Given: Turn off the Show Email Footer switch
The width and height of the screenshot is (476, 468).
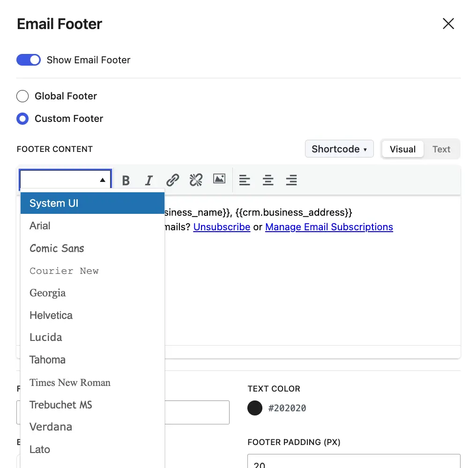Looking at the screenshot, I should 29,60.
